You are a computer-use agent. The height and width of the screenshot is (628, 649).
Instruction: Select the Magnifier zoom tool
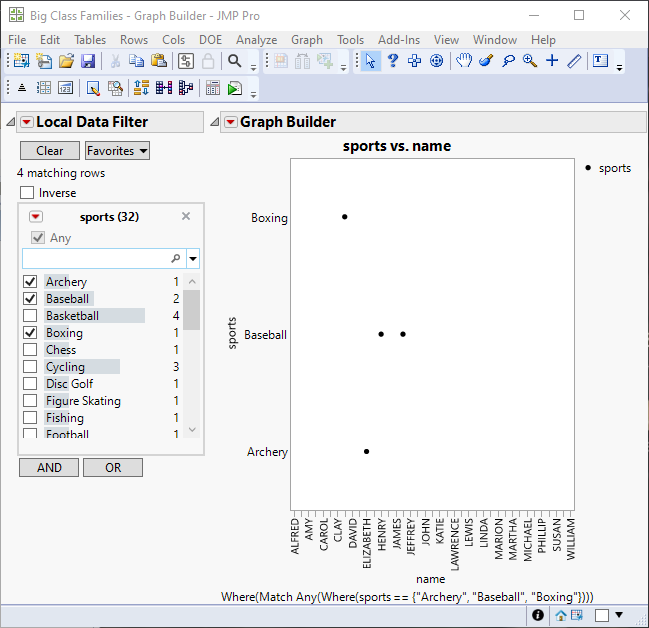[530, 61]
